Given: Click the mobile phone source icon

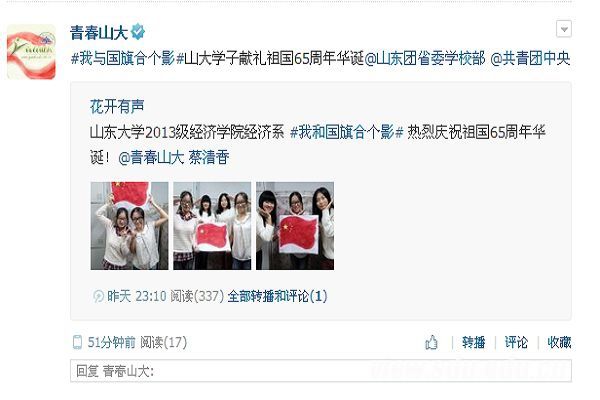Looking at the screenshot, I should [77, 342].
